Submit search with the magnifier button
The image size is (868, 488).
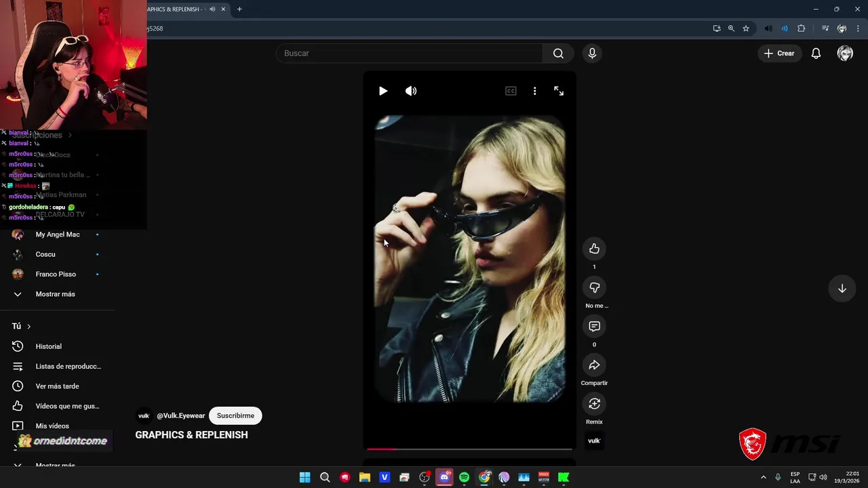tap(558, 53)
